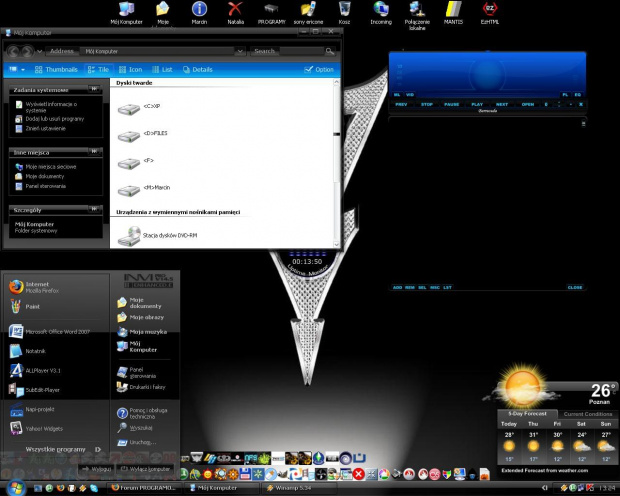Switch explorer to List view
The height and width of the screenshot is (496, 620).
pyautogui.click(x=162, y=70)
